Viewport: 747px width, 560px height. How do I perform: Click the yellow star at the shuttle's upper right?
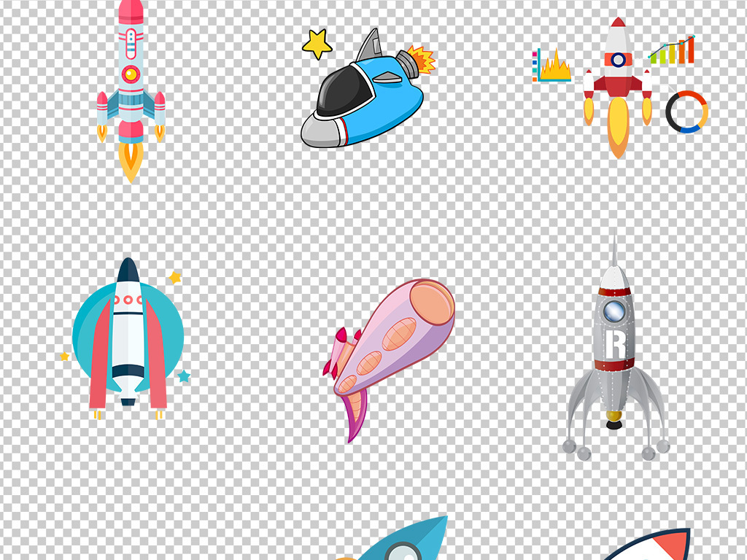pyautogui.click(x=175, y=277)
